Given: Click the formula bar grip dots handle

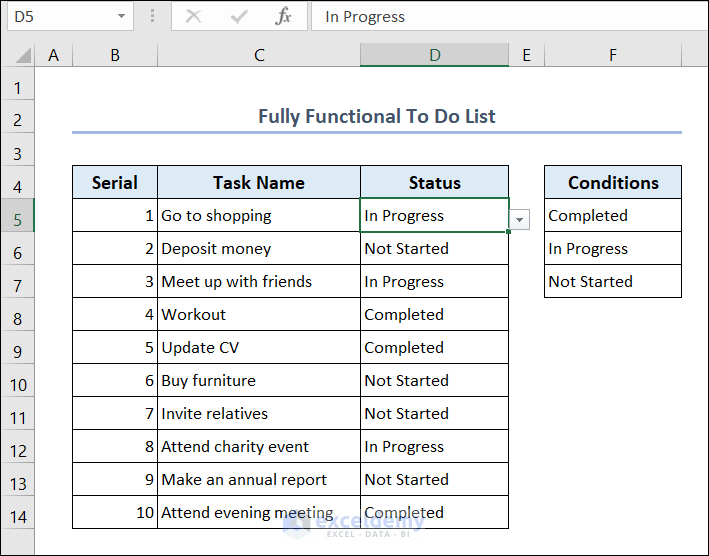Looking at the screenshot, I should (152, 16).
